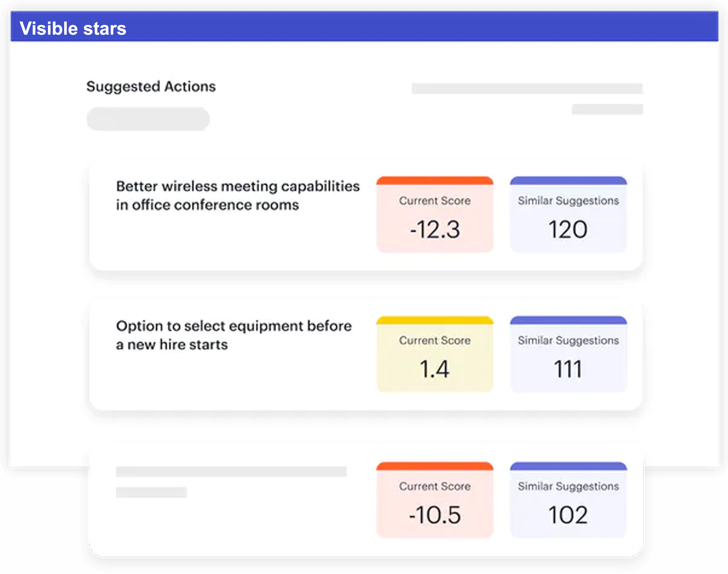Click the purple strip above the 120 count
728x574 pixels.
pyautogui.click(x=568, y=181)
